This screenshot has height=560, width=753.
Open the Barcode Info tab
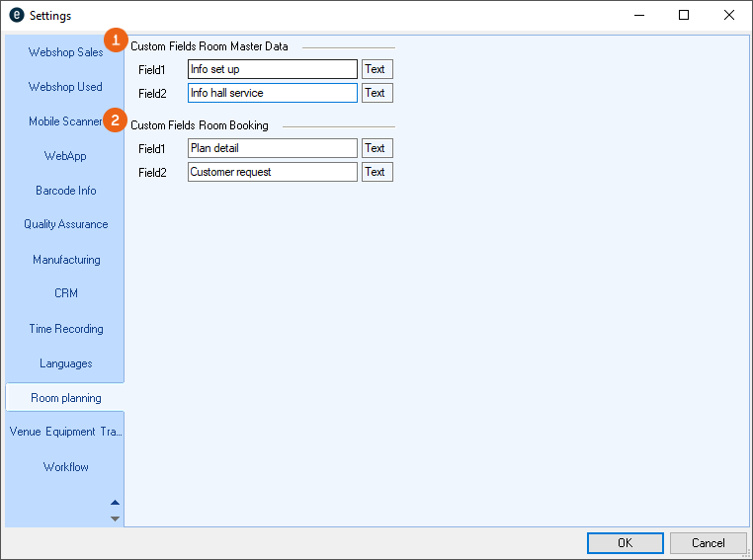click(65, 191)
